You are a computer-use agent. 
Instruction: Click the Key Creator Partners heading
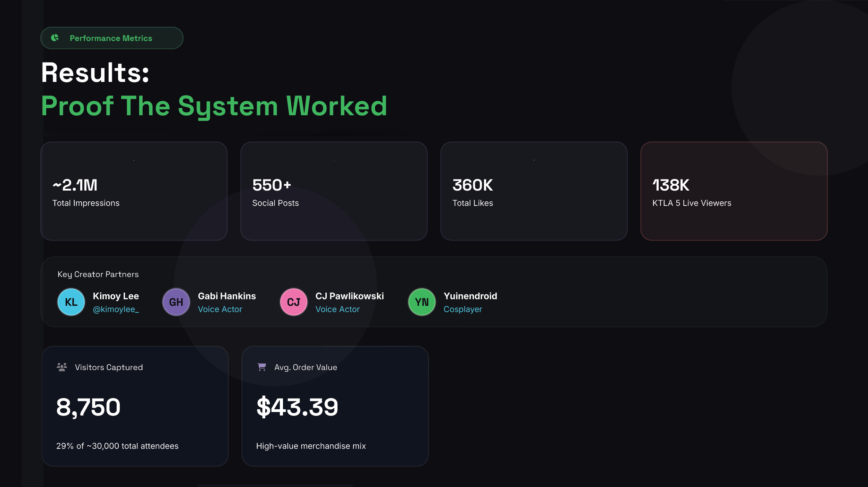tap(98, 274)
